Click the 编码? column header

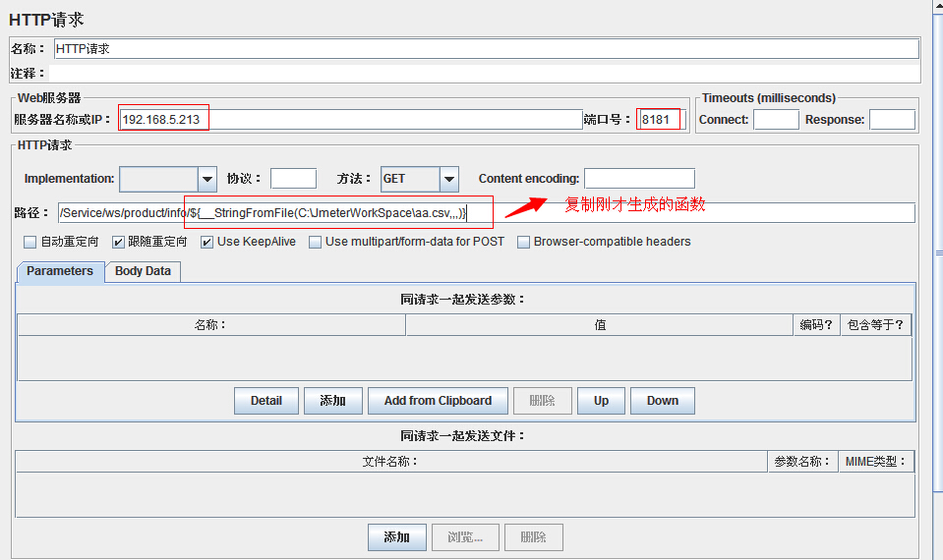tap(816, 325)
